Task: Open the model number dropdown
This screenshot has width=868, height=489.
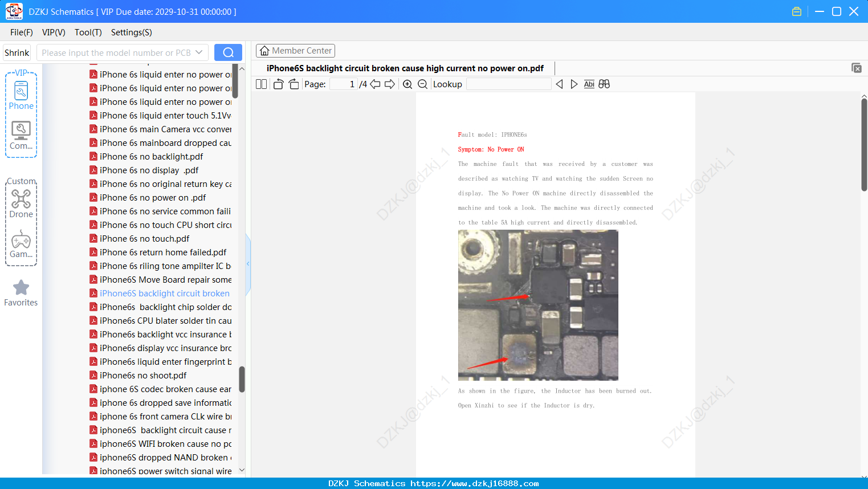Action: pos(199,52)
